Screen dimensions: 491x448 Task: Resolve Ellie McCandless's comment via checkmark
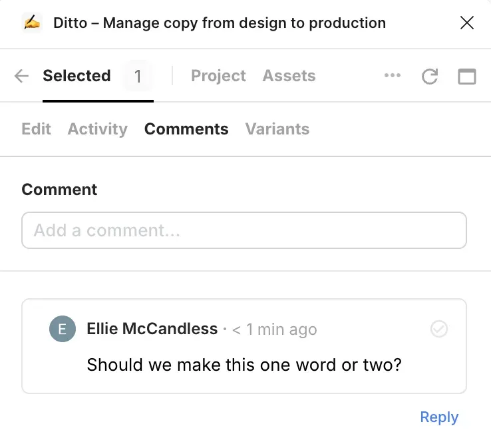coord(439,329)
